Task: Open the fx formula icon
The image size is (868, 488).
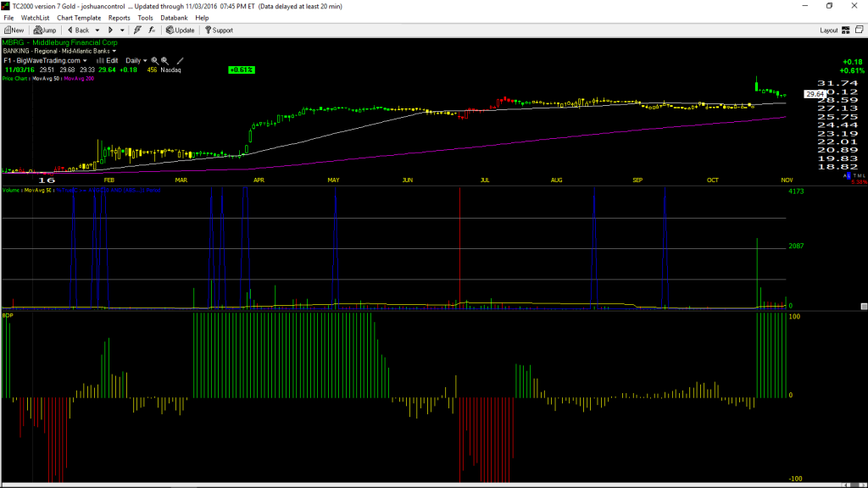Action: pos(152,30)
